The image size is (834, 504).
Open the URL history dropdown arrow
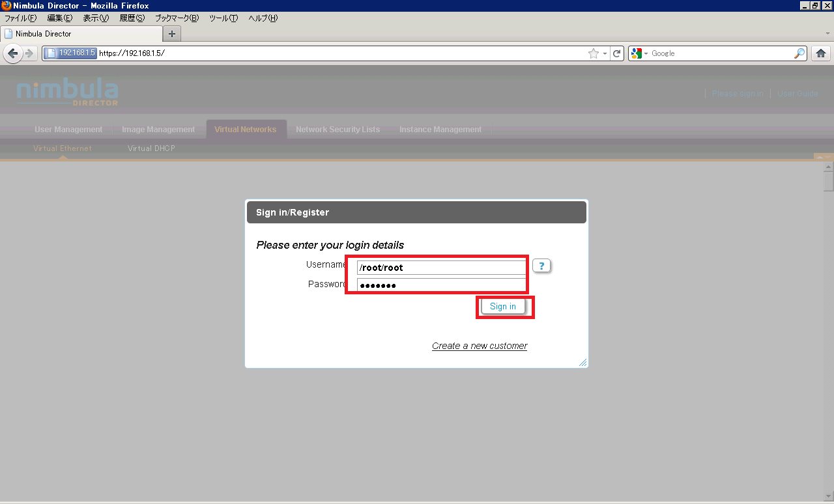pos(605,53)
